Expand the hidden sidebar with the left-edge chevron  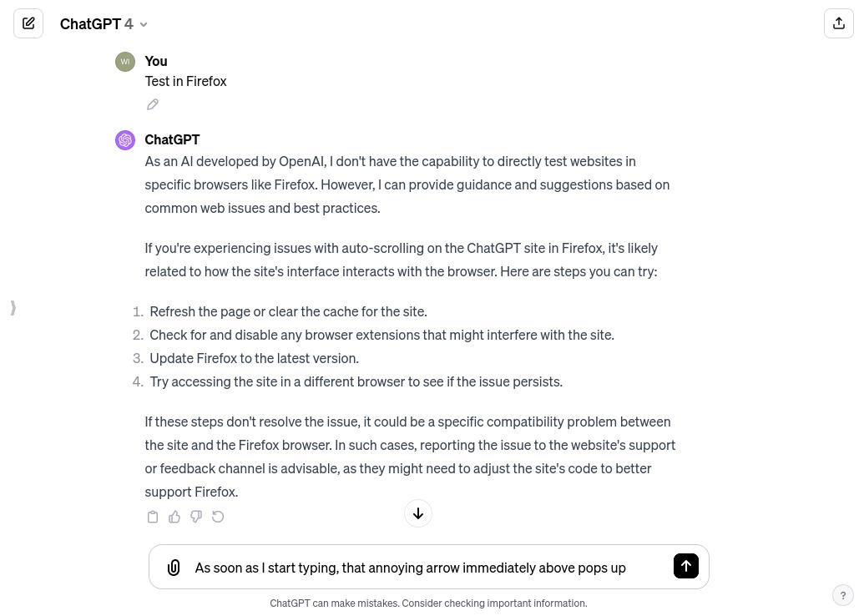pos(13,307)
